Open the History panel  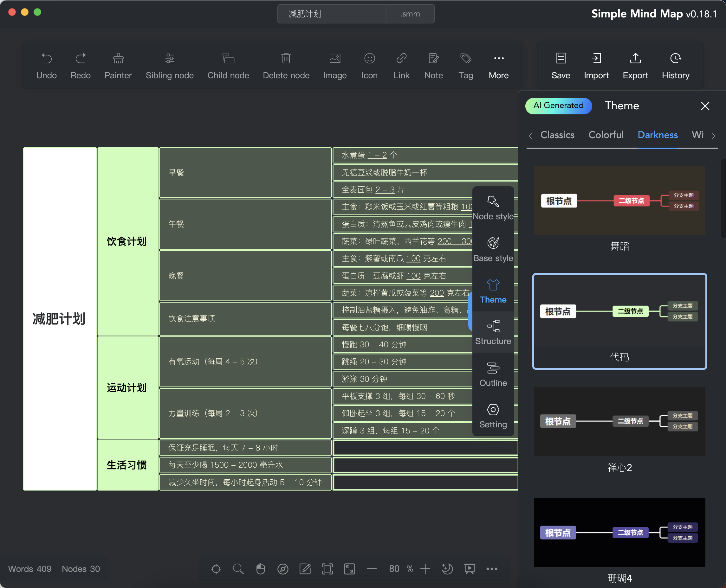tap(675, 59)
